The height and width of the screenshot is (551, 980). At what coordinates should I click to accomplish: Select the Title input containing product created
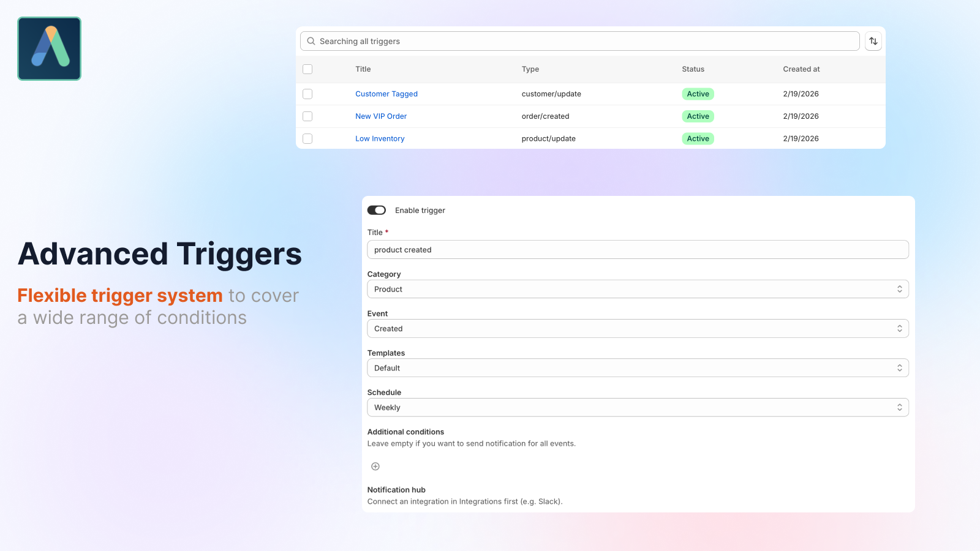pyautogui.click(x=638, y=249)
